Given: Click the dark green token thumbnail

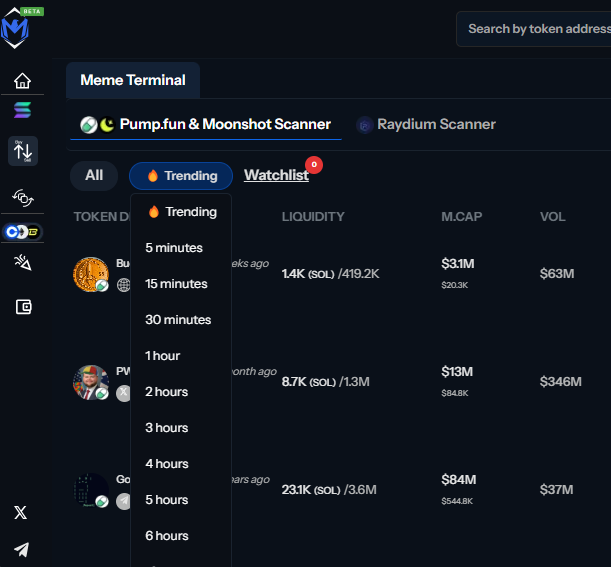Looking at the screenshot, I should point(91,490).
